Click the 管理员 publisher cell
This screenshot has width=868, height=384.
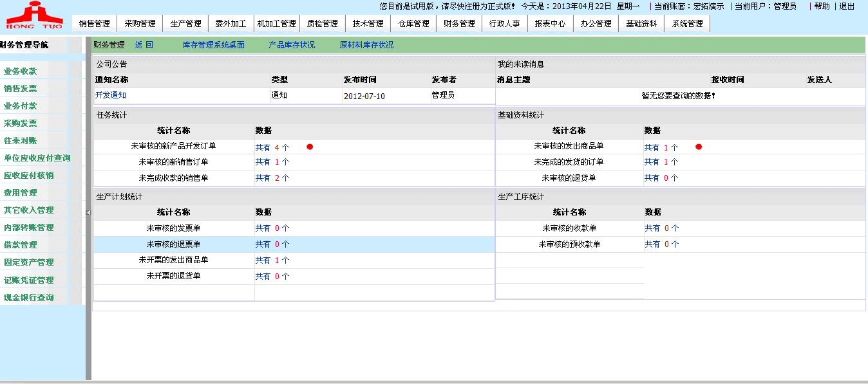pyautogui.click(x=443, y=95)
